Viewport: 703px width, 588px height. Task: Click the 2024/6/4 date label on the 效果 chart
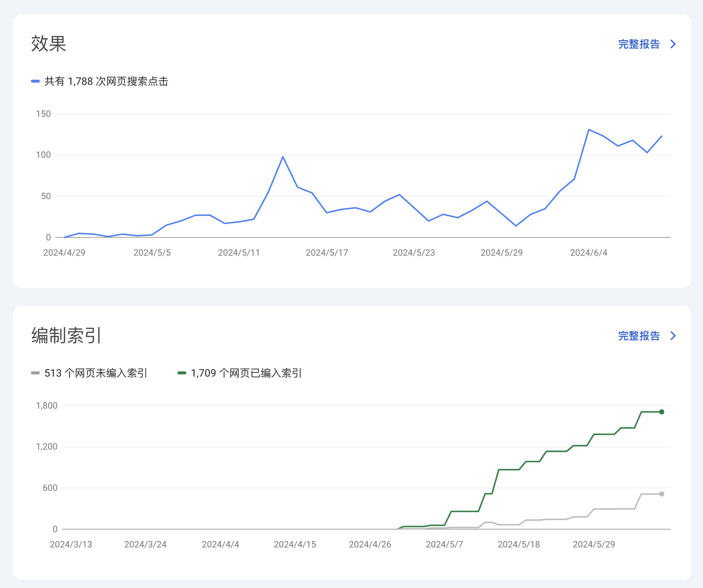pyautogui.click(x=589, y=253)
